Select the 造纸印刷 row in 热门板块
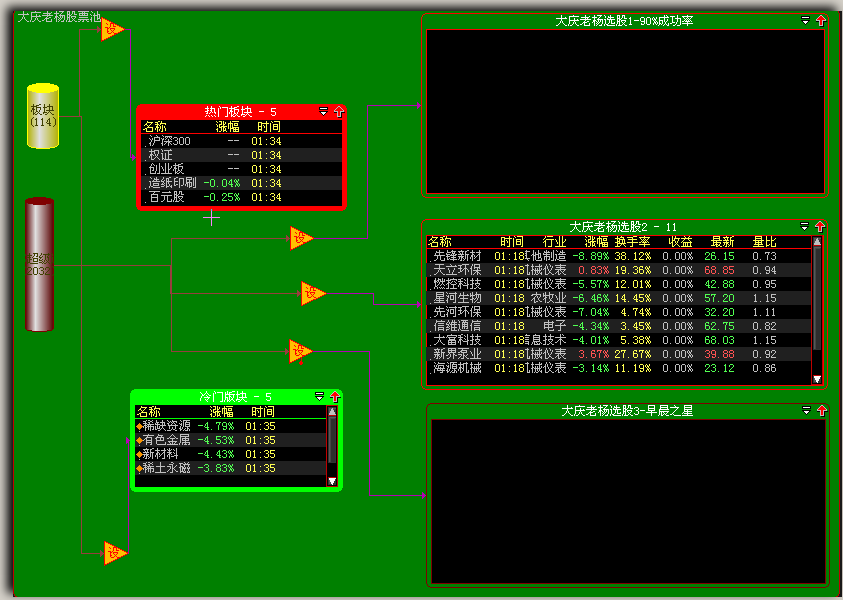This screenshot has width=843, height=600. 241,183
